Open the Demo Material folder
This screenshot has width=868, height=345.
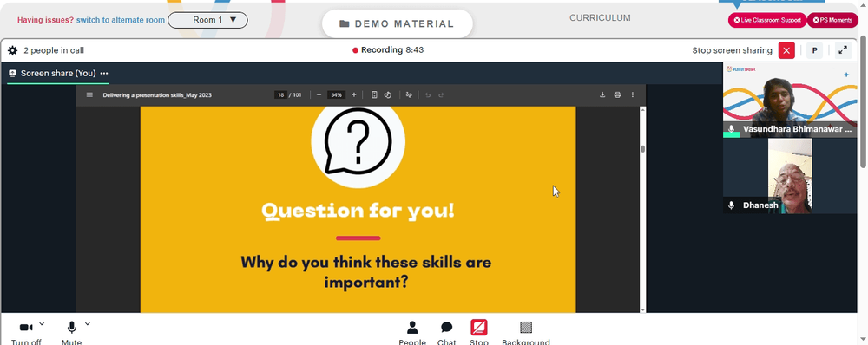[397, 23]
